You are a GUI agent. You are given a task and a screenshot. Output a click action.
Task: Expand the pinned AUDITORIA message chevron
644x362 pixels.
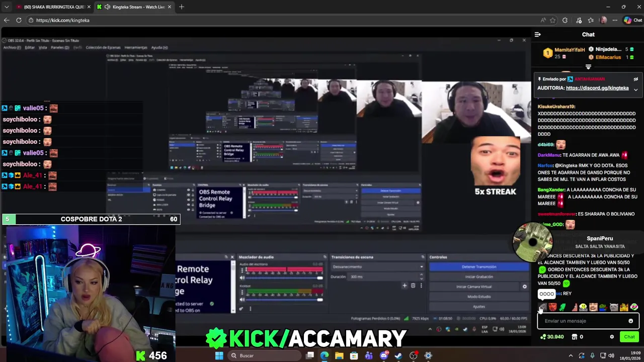pos(635,89)
